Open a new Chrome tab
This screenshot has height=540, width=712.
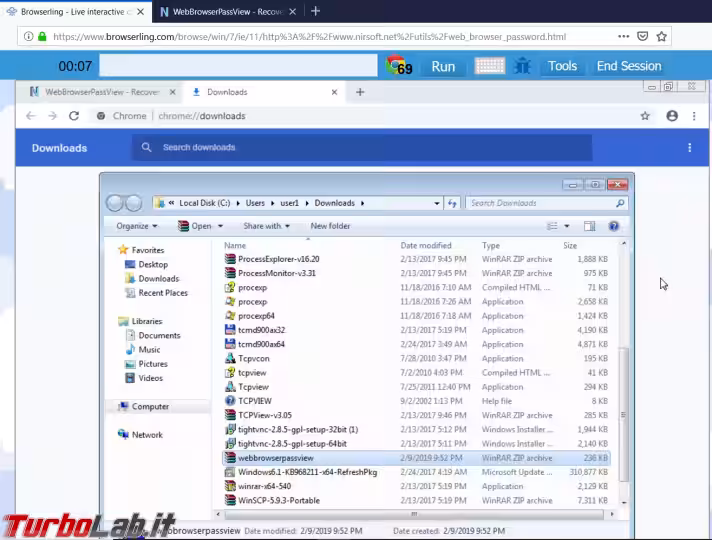tap(360, 92)
